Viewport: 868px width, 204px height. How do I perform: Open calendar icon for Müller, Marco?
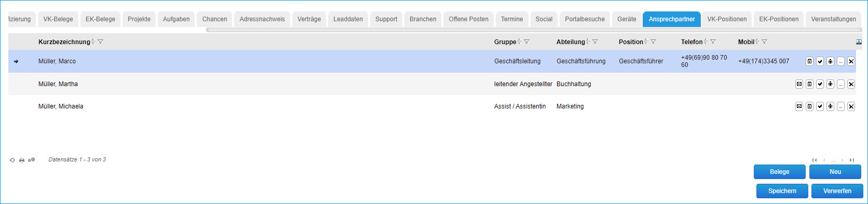809,61
